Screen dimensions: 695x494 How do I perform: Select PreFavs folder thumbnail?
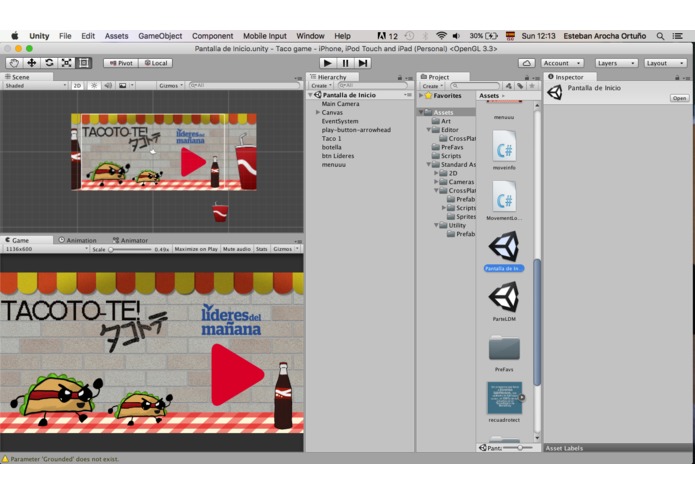504,352
